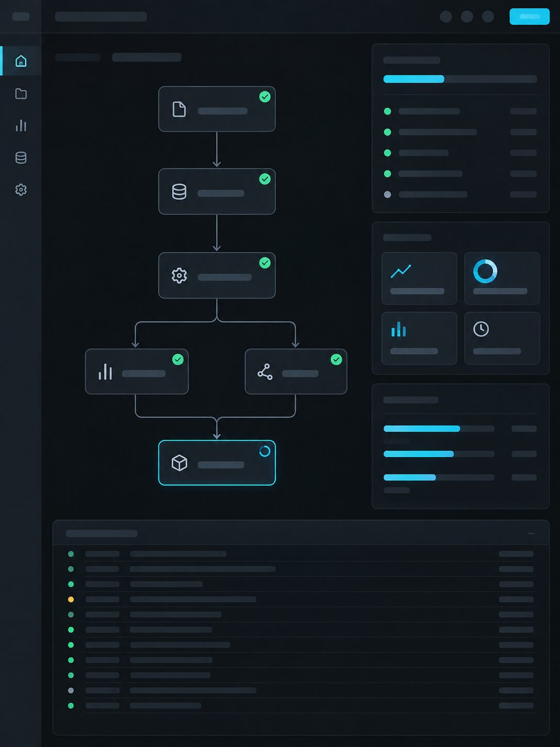The width and height of the screenshot is (560, 747).
Task: Click the shortest cyan bar in the lower-right panel
Action: click(410, 477)
